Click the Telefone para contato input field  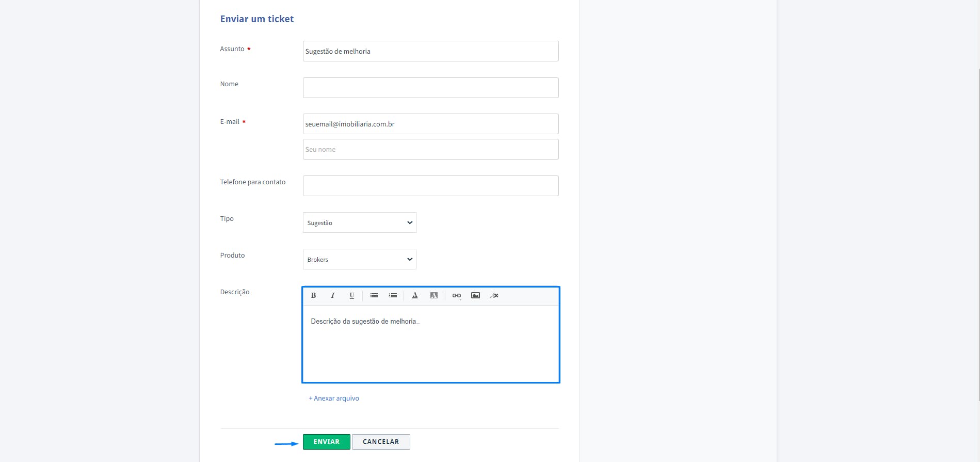pyautogui.click(x=431, y=186)
